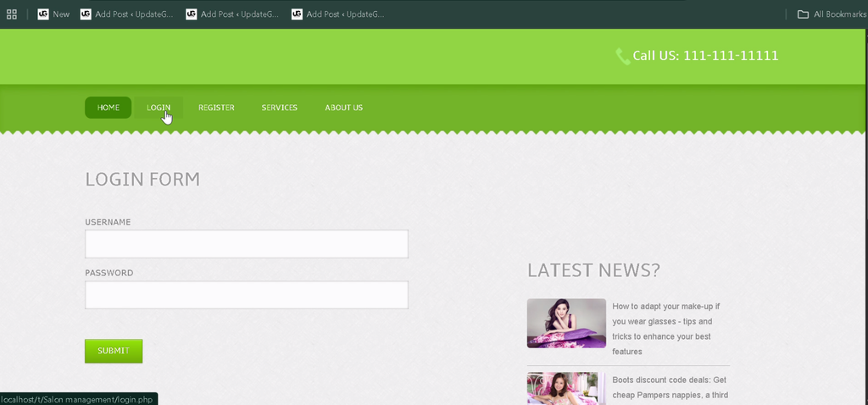Open the "New" bookmark
The image size is (868, 405).
tap(53, 14)
